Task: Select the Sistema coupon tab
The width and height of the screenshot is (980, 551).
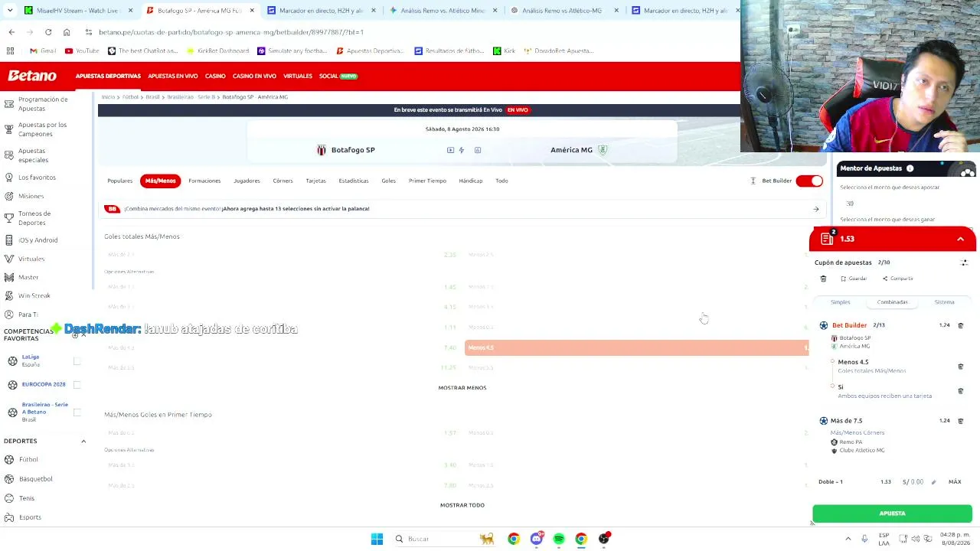Action: (x=944, y=302)
